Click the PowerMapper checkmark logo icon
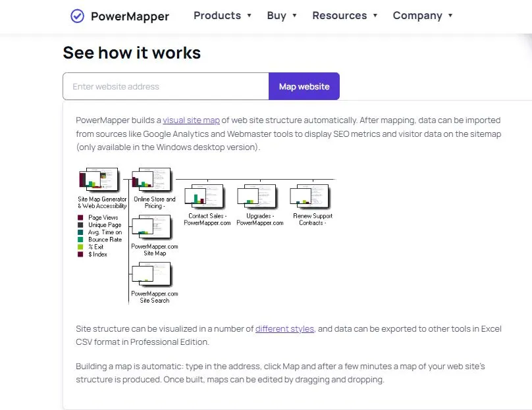The image size is (532, 410). (x=77, y=16)
